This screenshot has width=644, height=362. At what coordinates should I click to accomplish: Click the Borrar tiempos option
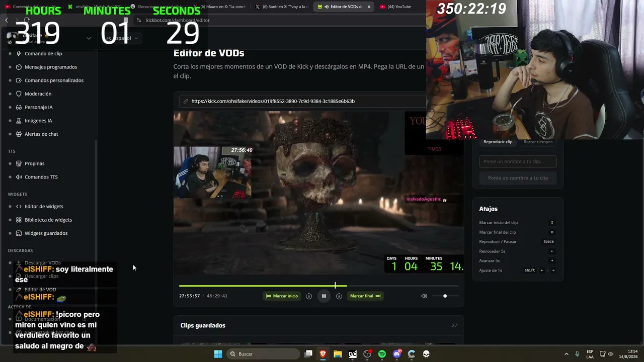(538, 142)
